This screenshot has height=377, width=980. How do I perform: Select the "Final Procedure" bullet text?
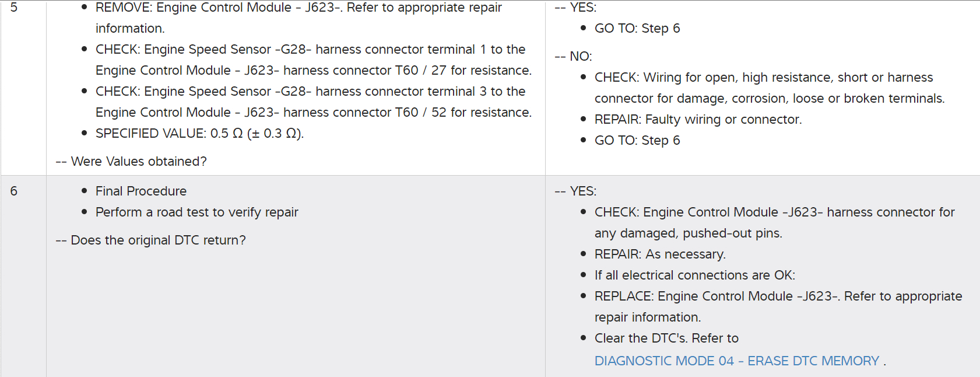tap(140, 191)
